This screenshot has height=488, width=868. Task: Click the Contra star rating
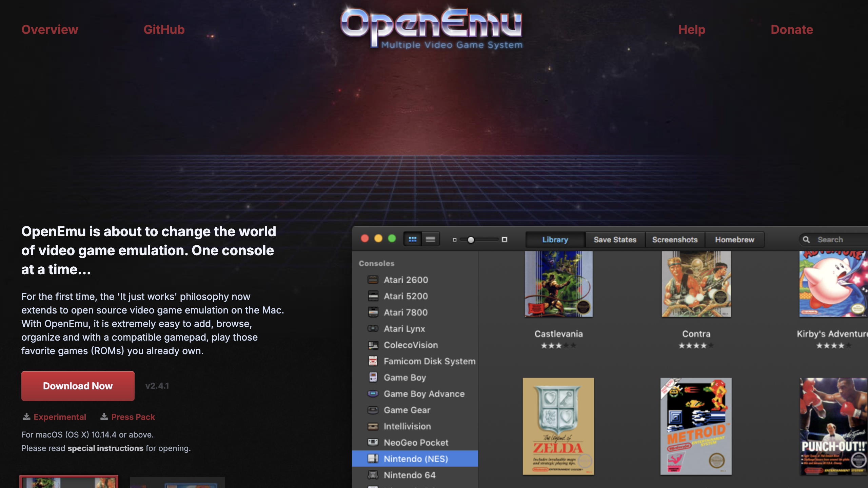[696, 346]
